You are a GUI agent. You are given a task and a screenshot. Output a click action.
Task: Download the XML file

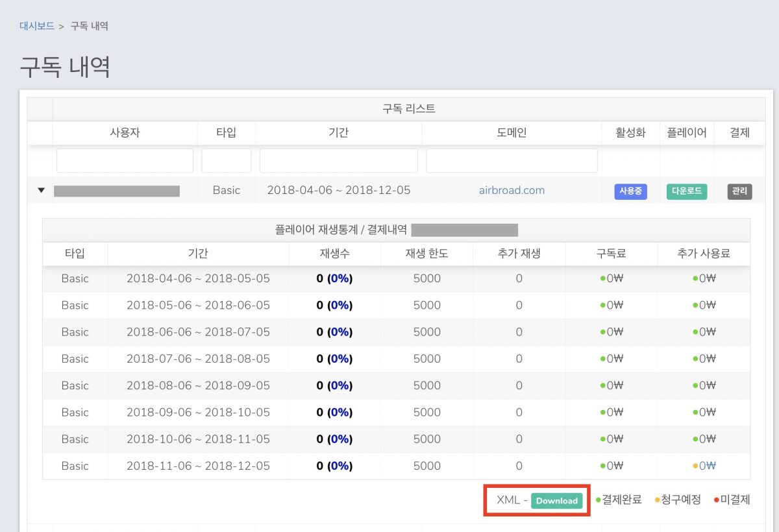coord(556,500)
